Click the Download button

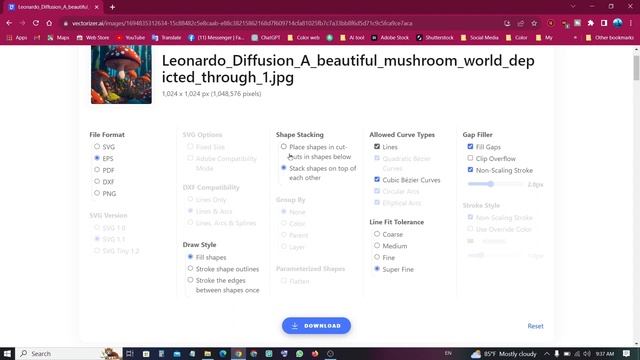click(x=316, y=326)
